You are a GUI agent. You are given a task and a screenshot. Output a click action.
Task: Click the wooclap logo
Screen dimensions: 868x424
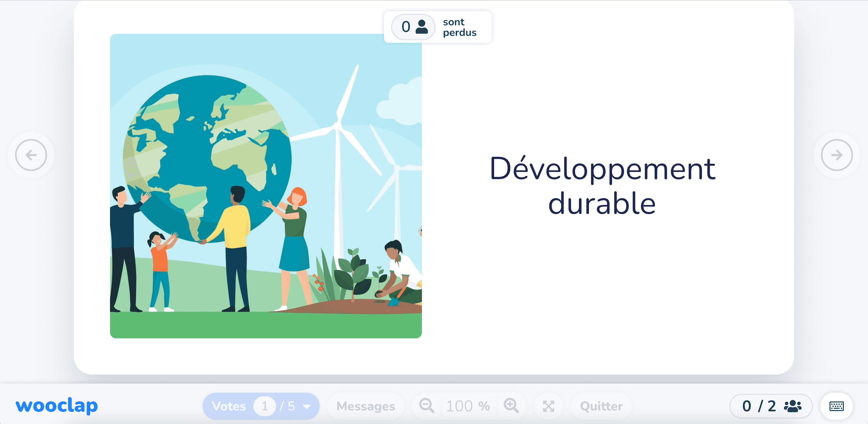[x=57, y=406]
